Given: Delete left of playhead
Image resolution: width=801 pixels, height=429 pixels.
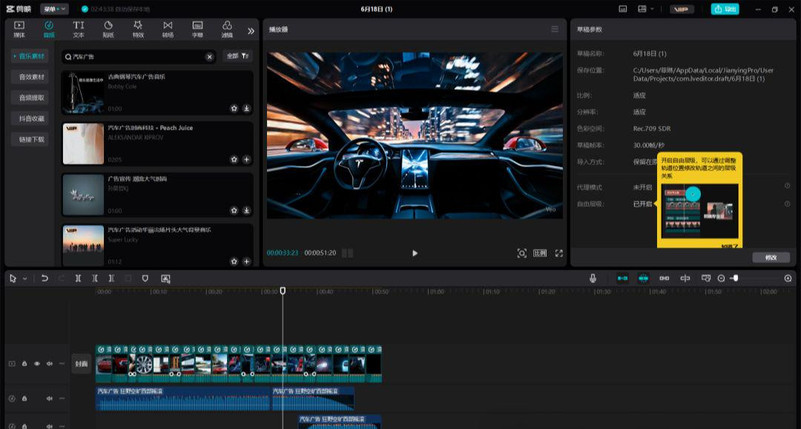Looking at the screenshot, I should pyautogui.click(x=95, y=278).
